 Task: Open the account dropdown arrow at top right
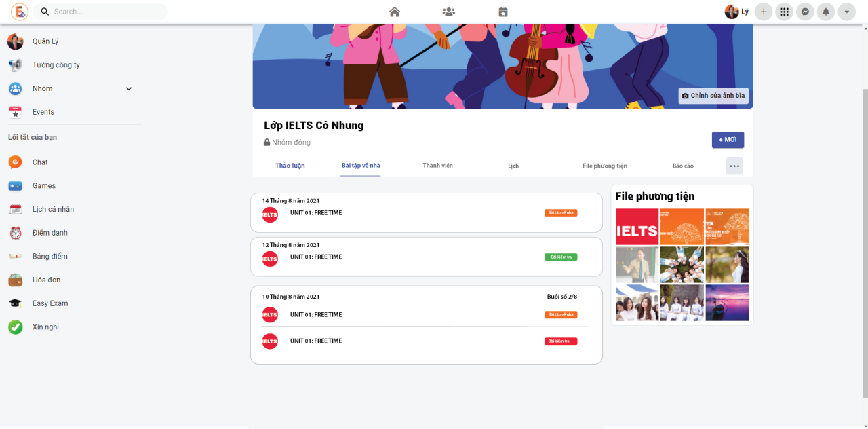(846, 12)
